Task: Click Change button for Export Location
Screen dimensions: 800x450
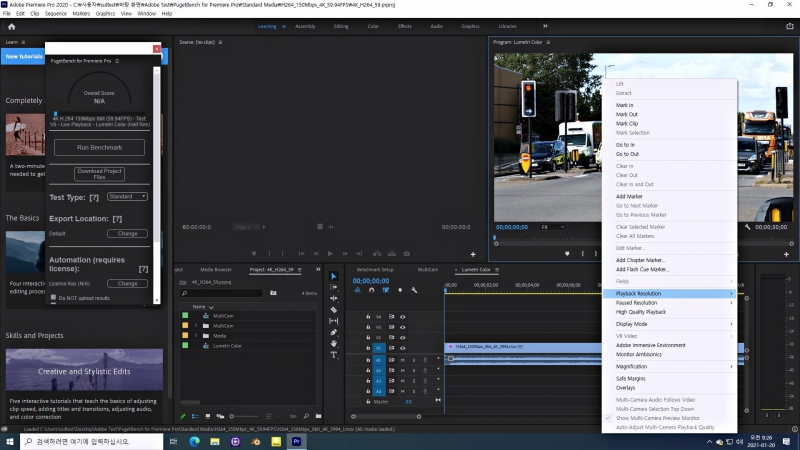Action: click(x=128, y=234)
